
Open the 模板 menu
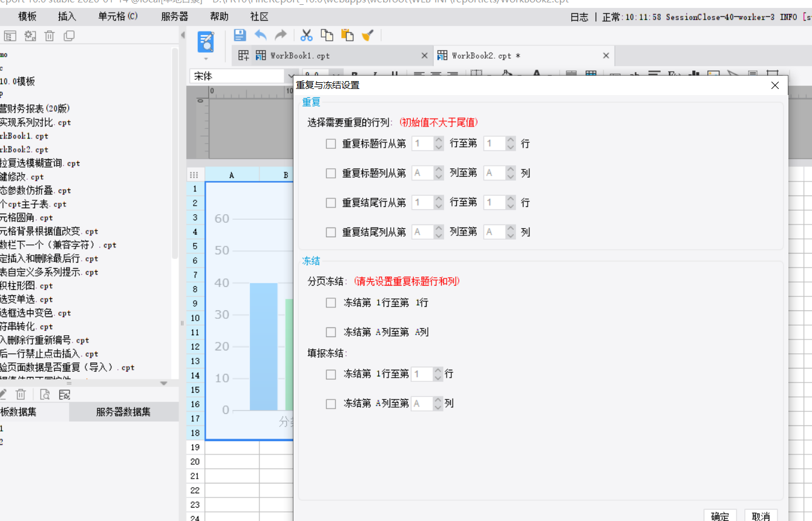[27, 16]
